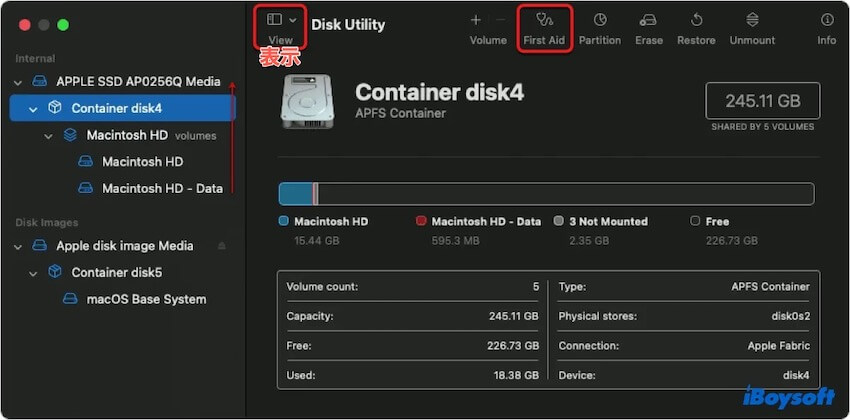850x420 pixels.
Task: Click the APPLE SSD drive icon
Action: 40,82
